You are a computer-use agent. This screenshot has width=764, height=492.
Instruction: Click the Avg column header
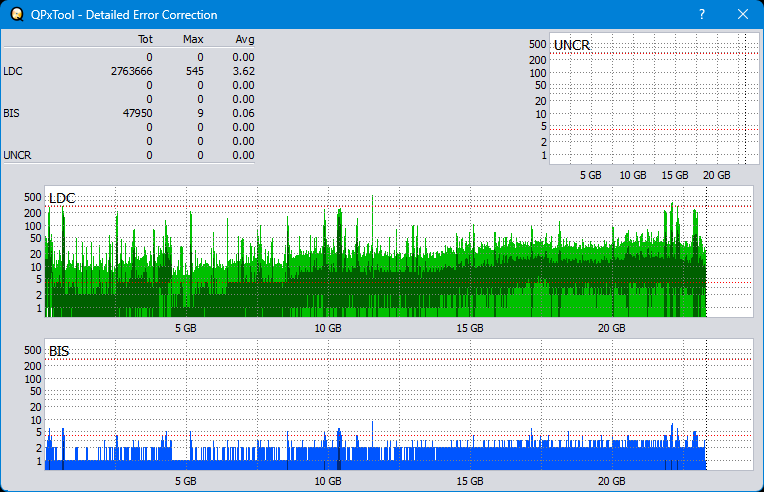click(245, 39)
